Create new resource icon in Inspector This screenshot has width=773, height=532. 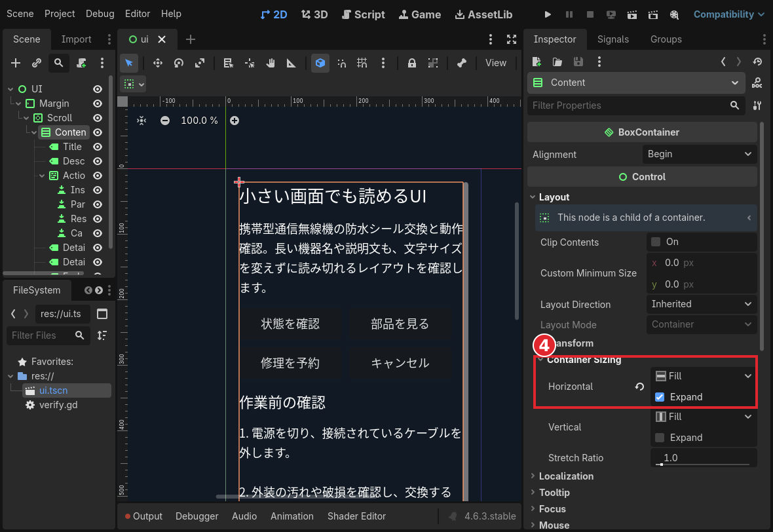coord(537,62)
